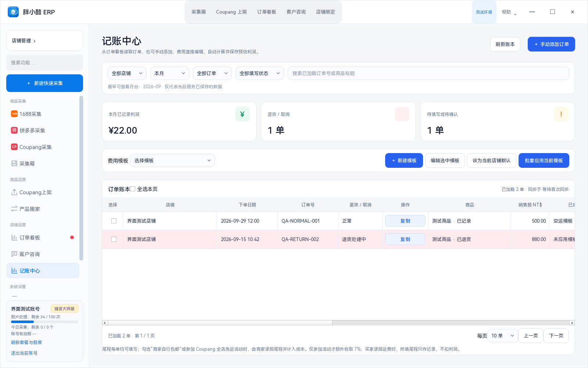
Task: Open sidebar Coupang上架 item
Action: point(43,192)
